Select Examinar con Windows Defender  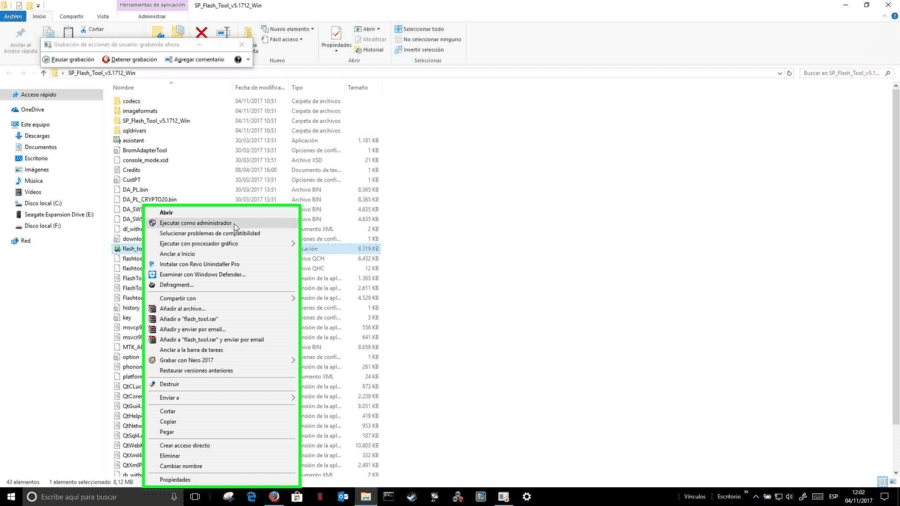pyautogui.click(x=221, y=275)
